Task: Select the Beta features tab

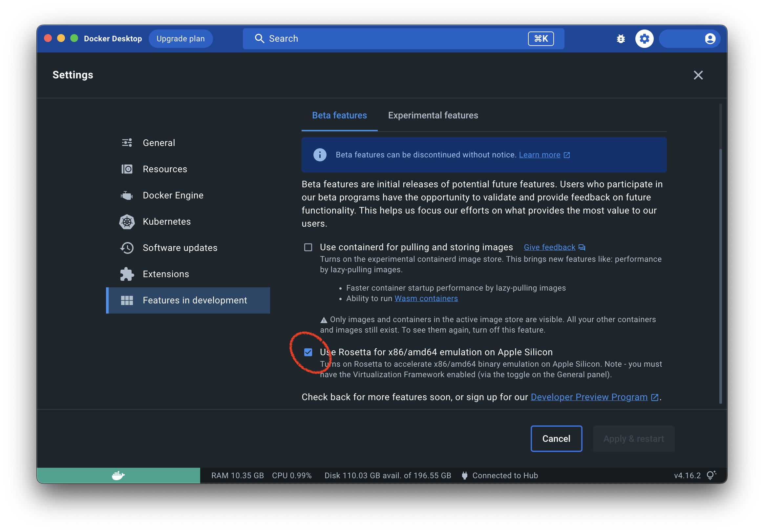Action: 339,115
